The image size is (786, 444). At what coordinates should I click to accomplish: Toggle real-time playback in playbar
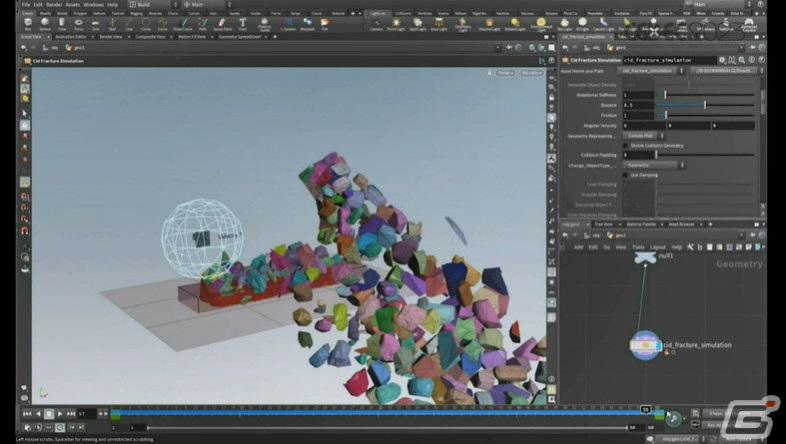click(60, 427)
